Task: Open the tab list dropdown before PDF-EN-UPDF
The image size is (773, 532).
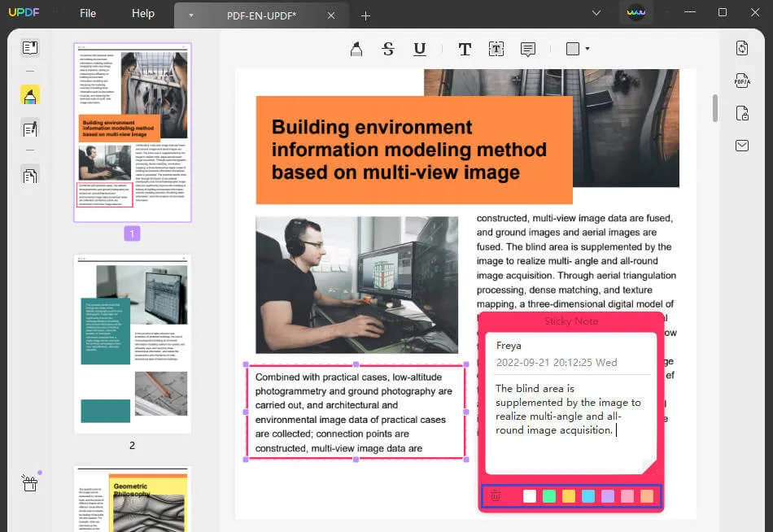Action: click(190, 15)
